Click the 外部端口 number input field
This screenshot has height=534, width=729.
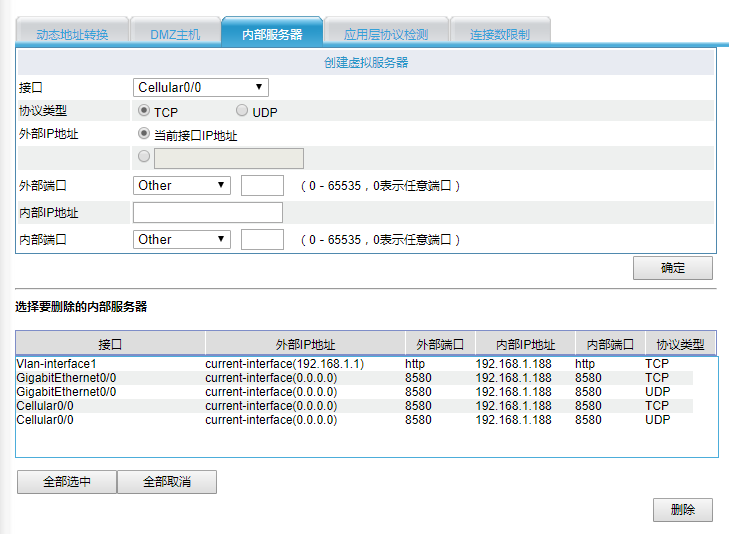click(262, 185)
